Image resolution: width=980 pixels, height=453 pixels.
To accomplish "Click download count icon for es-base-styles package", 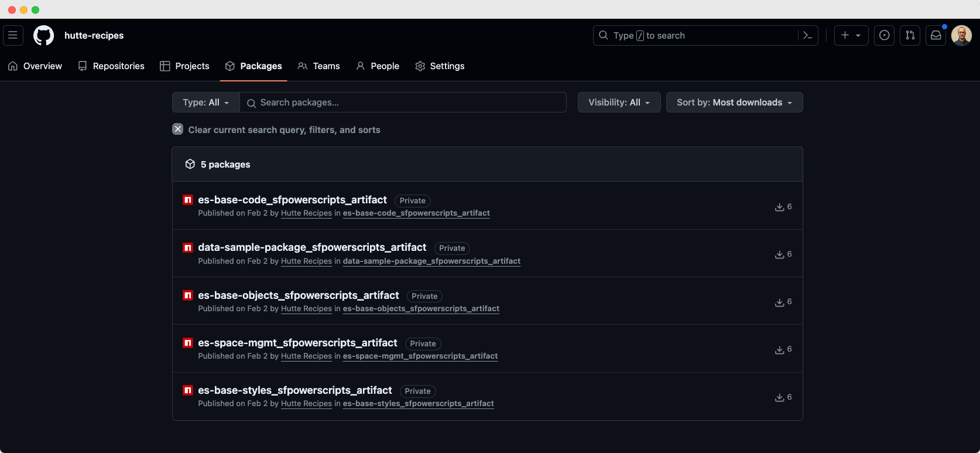I will (780, 397).
